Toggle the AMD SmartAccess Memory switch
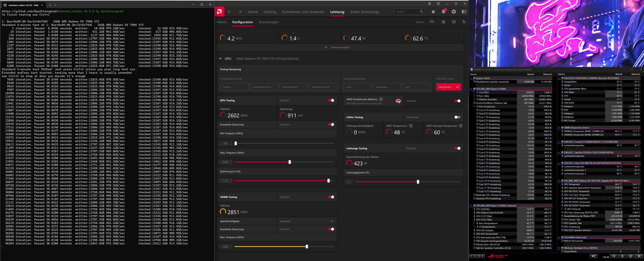644x261 pixels. pyautogui.click(x=457, y=101)
